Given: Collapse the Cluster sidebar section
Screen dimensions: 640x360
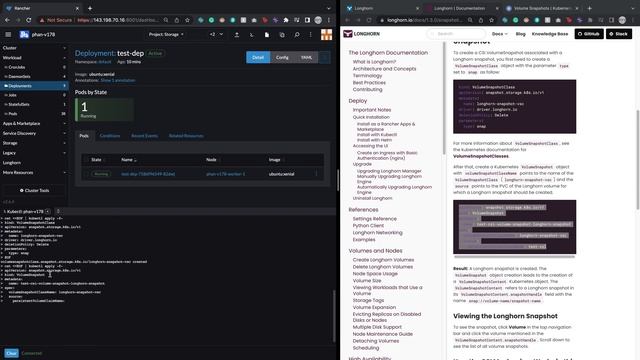Looking at the screenshot, I should click(x=64, y=48).
